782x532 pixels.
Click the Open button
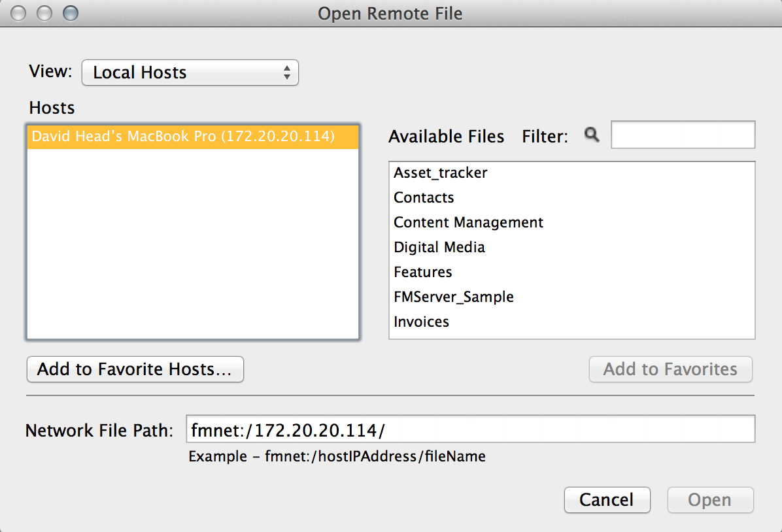coord(710,500)
